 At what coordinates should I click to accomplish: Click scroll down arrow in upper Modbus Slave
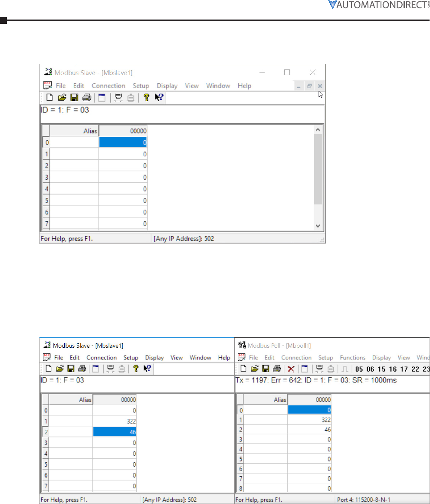coord(318,226)
